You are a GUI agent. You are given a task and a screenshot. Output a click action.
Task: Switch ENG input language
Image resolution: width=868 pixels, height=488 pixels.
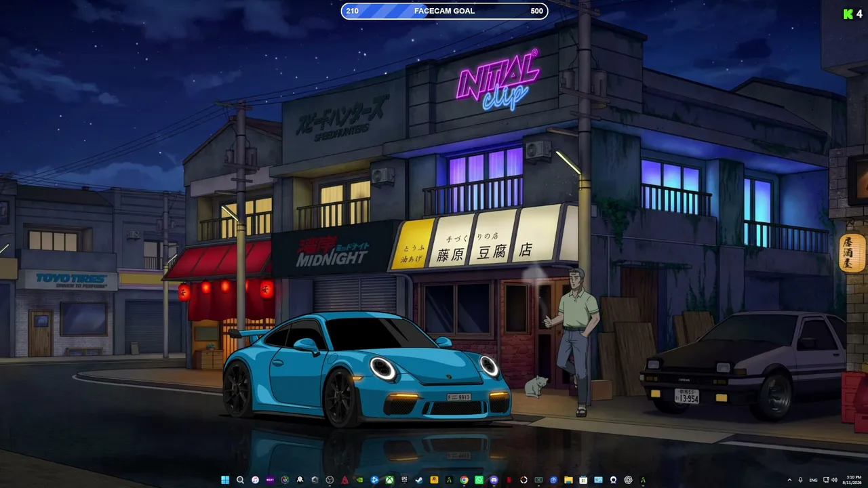(x=813, y=480)
